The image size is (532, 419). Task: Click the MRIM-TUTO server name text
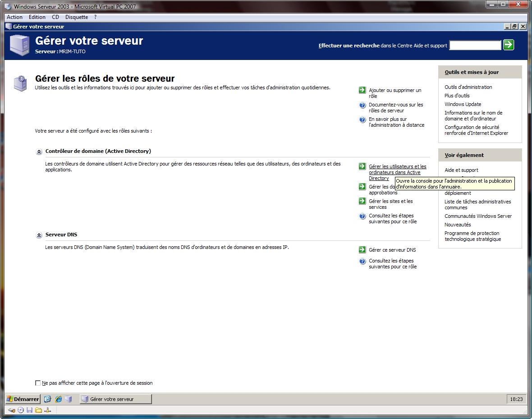(72, 51)
